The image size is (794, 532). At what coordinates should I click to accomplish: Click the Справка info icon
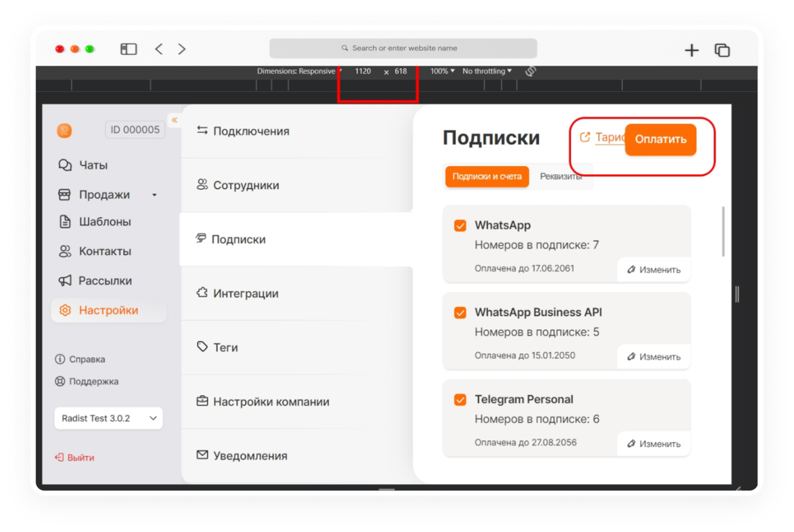(x=60, y=359)
